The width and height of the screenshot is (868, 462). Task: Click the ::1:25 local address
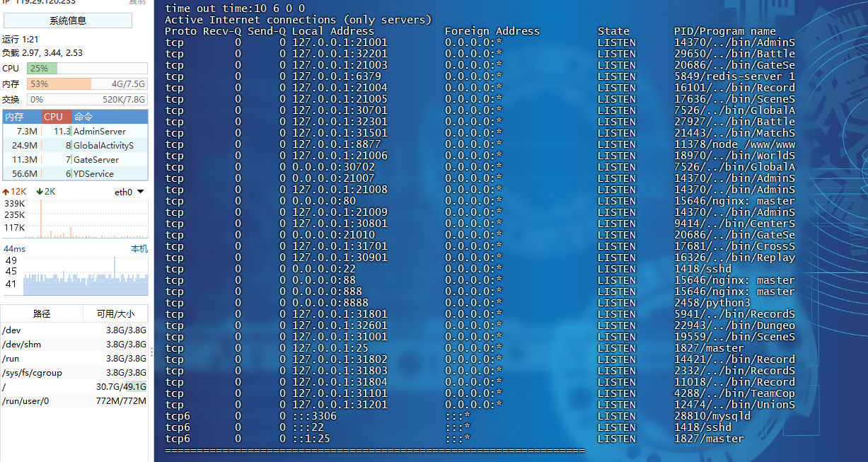coord(311,439)
